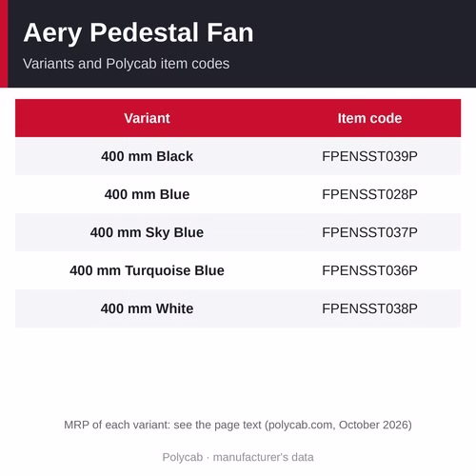Select the Variant column header
476x476 pixels.
[x=147, y=118]
